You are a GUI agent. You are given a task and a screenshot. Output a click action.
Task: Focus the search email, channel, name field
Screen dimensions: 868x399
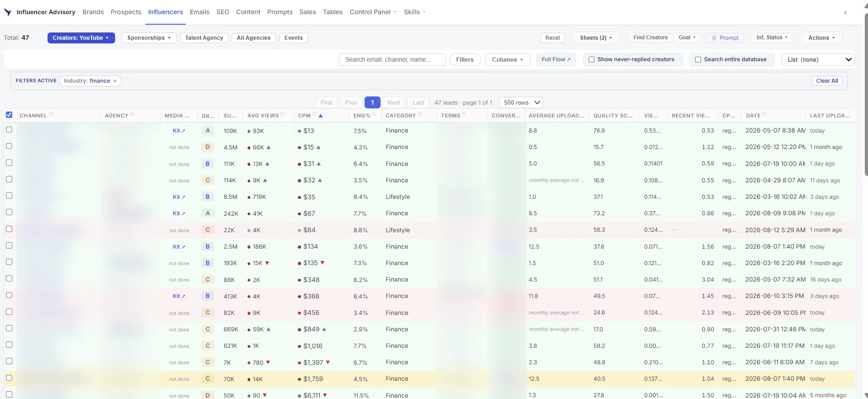pyautogui.click(x=392, y=59)
